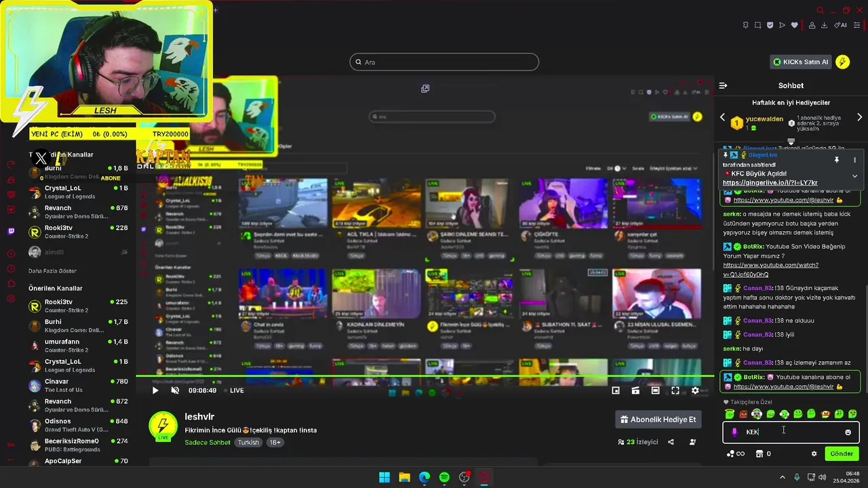Launch File Explorer from taskbar
The image size is (868, 488).
[x=404, y=477]
